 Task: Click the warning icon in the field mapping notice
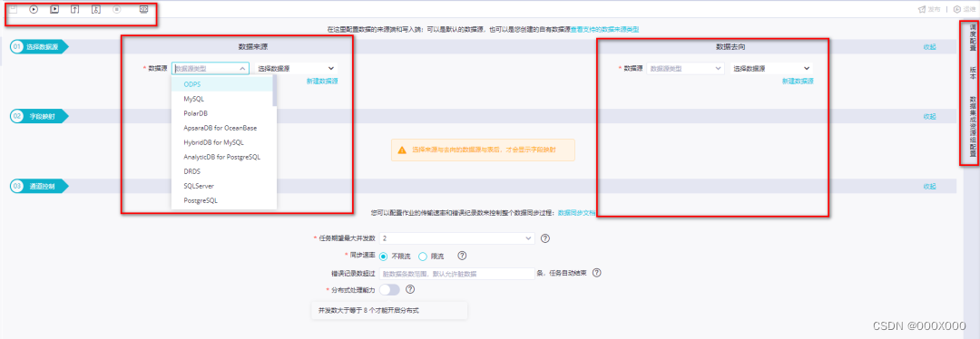[x=403, y=150]
